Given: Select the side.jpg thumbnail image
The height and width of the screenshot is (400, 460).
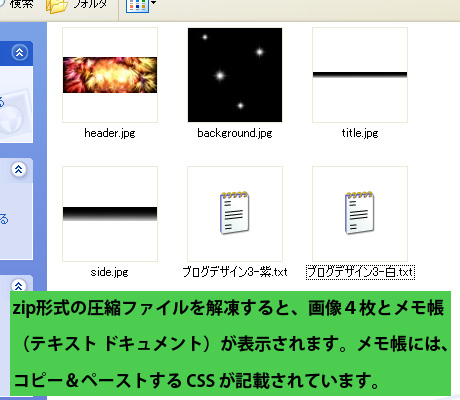Looking at the screenshot, I should [110, 214].
